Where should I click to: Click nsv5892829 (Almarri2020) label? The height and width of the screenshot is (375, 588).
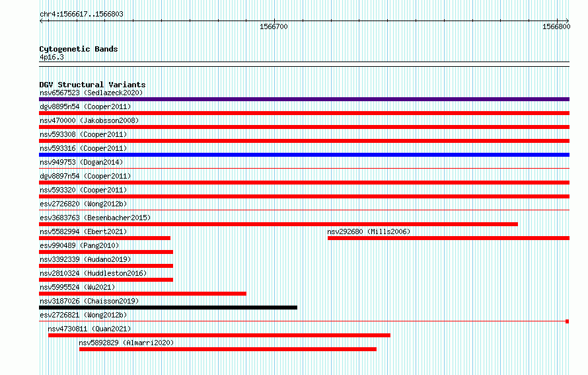126,343
